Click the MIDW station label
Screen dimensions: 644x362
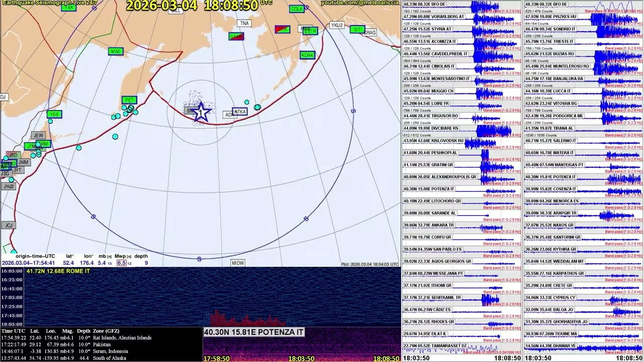pyautogui.click(x=238, y=263)
